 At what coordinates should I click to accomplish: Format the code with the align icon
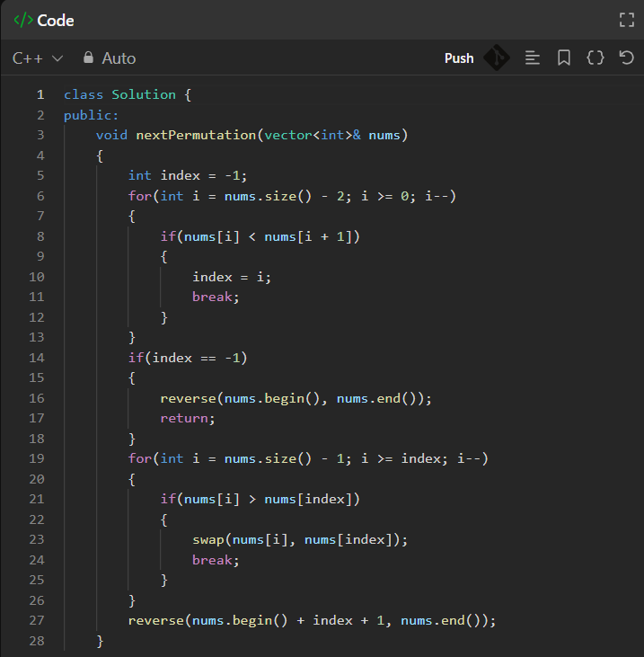click(x=533, y=58)
